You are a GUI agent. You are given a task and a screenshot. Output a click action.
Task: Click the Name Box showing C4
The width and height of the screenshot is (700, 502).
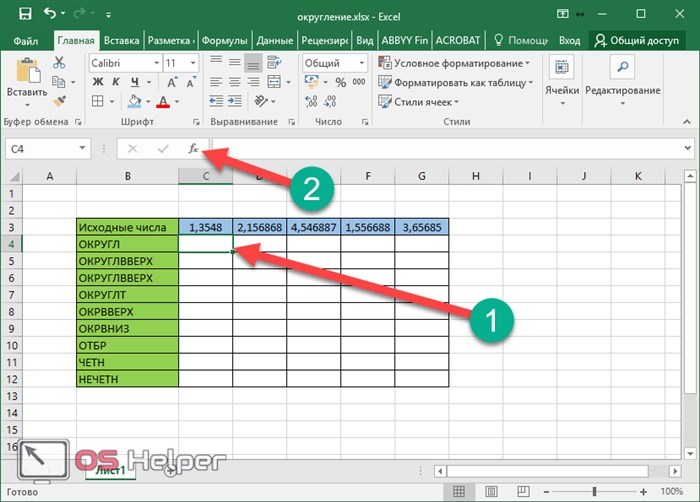coord(47,149)
